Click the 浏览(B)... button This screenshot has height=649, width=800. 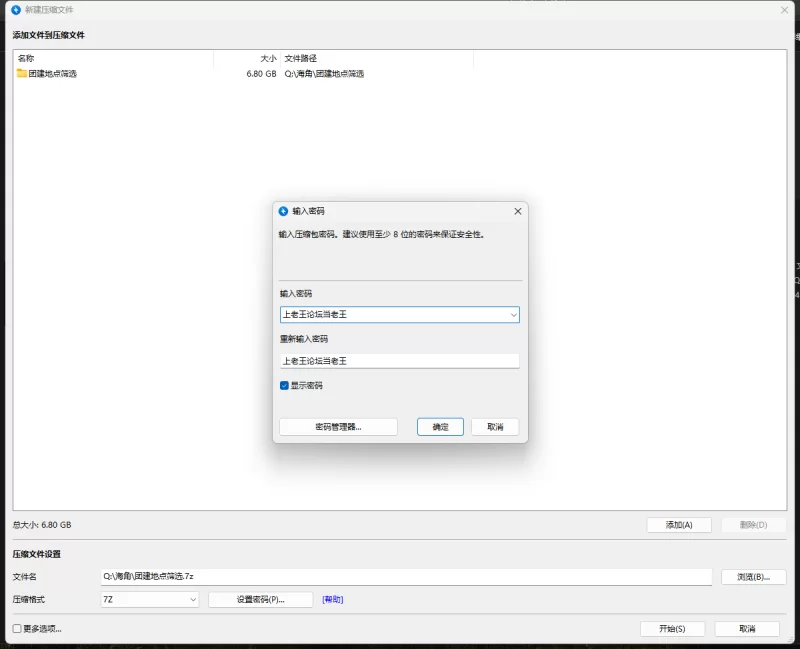click(x=753, y=577)
